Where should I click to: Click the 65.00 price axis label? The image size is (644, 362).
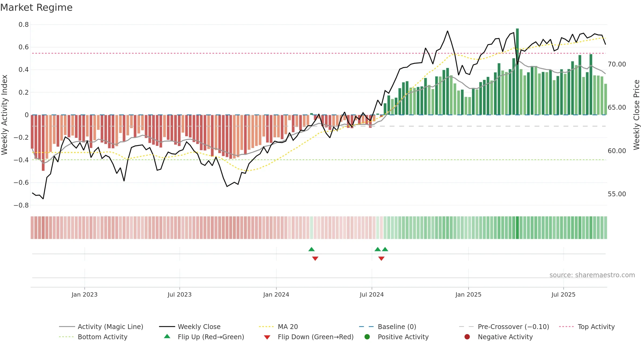617,107
